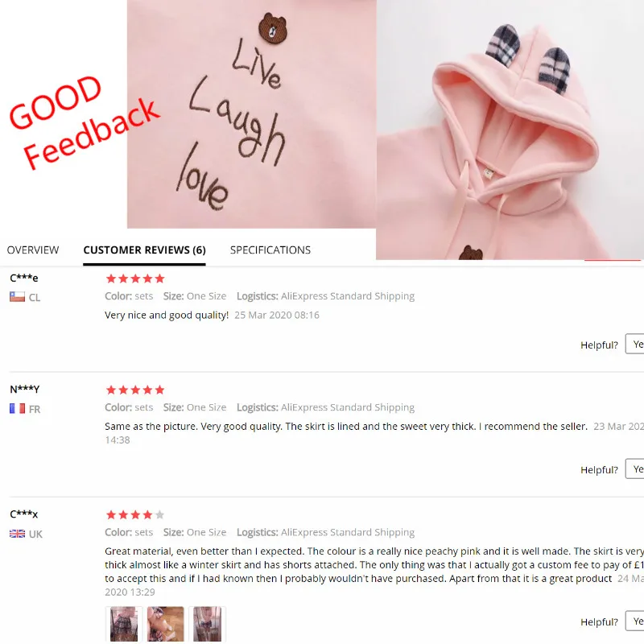The width and height of the screenshot is (644, 644).
Task: Click the five-star rating of C***e's review
Action: pyautogui.click(x=135, y=279)
